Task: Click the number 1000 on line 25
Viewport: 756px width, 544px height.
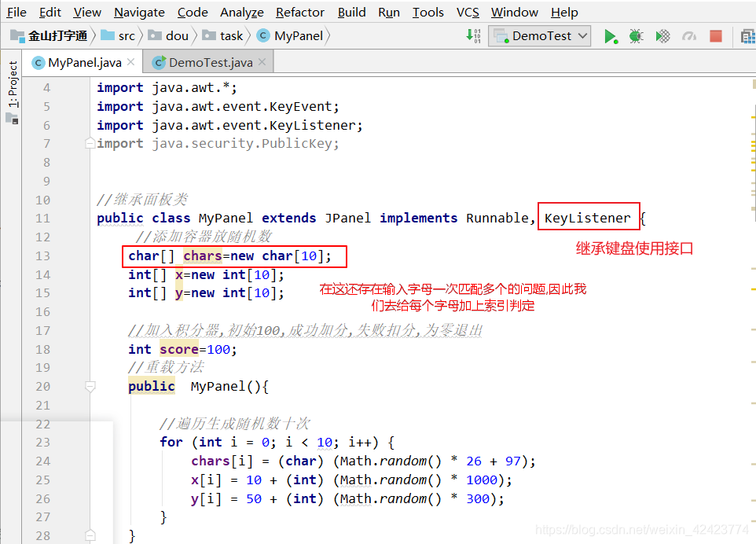Action: (481, 480)
